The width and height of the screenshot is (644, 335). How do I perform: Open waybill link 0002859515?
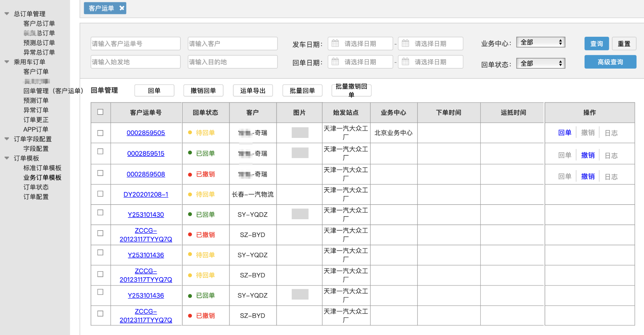(146, 154)
